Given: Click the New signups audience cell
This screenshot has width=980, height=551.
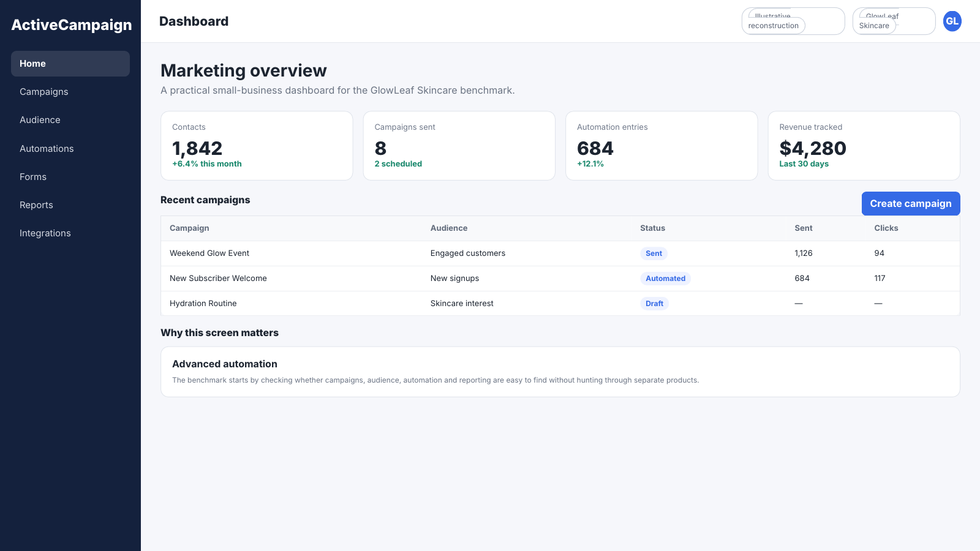Looking at the screenshot, I should pyautogui.click(x=455, y=279).
